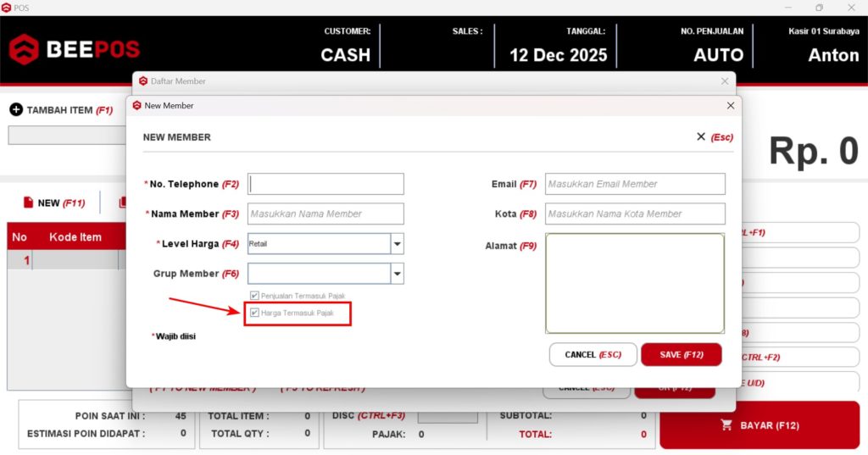
Task: Toggle the Harga Termasuk Pajak checkbox
Action: (254, 314)
